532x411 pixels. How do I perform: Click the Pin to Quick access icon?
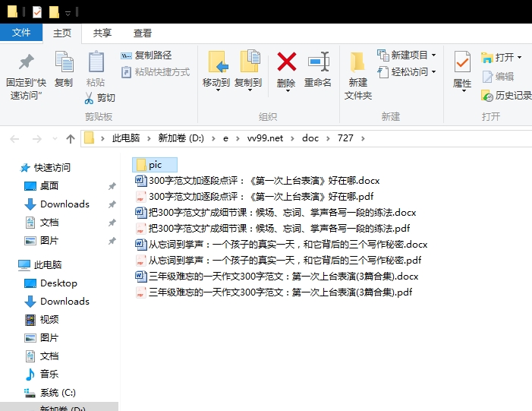coord(26,62)
